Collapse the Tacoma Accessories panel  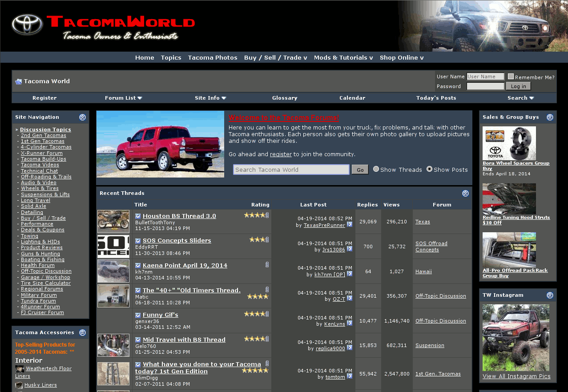point(82,332)
